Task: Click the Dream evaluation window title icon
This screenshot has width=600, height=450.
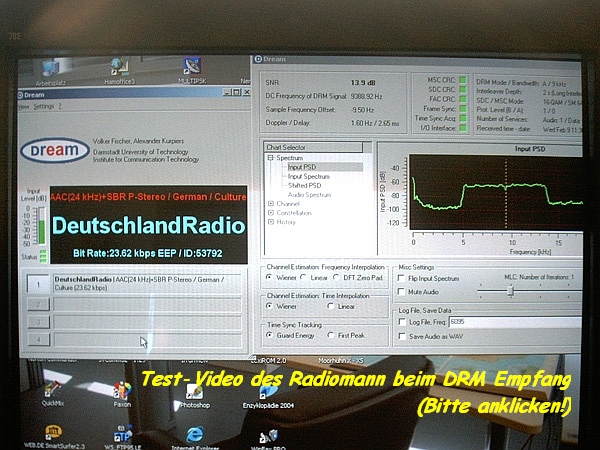Action: 258,59
